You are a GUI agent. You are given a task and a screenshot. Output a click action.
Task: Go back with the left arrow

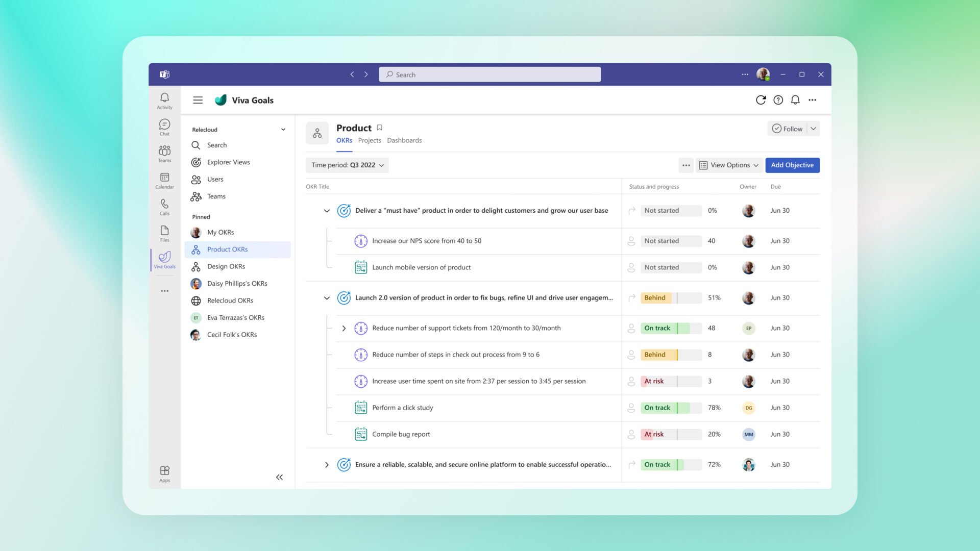pyautogui.click(x=352, y=74)
